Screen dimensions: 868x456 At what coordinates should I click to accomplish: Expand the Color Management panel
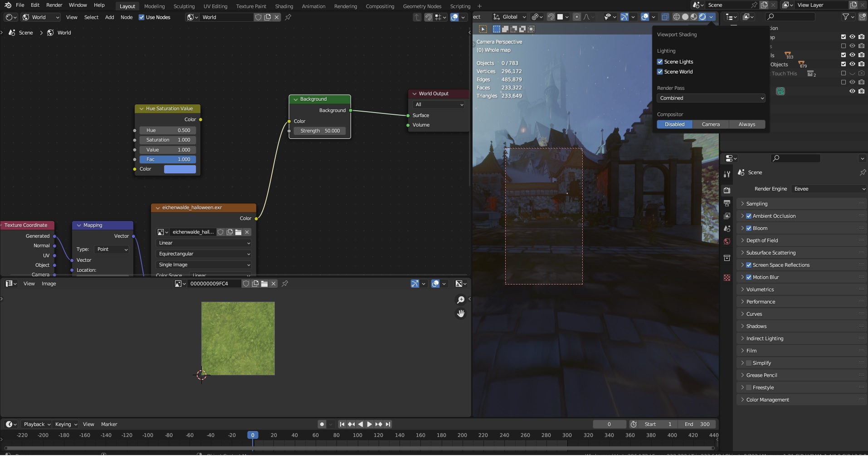[767, 400]
